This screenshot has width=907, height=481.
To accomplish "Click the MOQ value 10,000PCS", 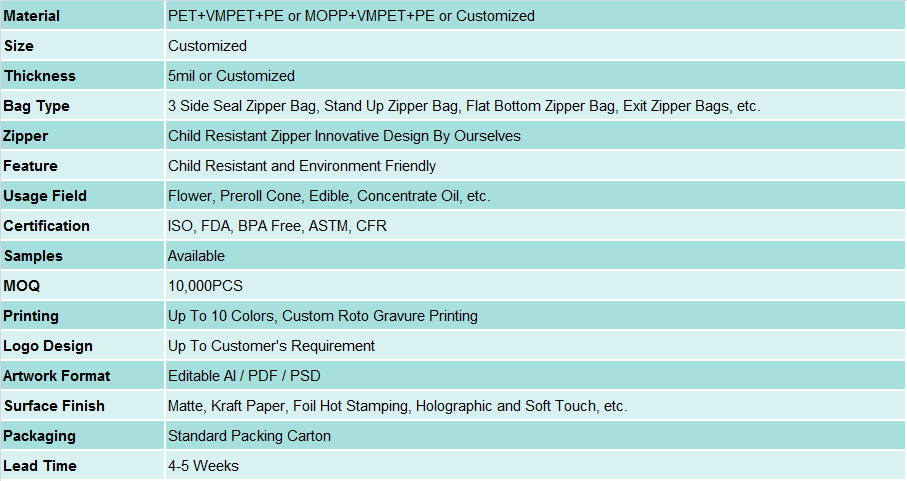I will pos(205,286).
